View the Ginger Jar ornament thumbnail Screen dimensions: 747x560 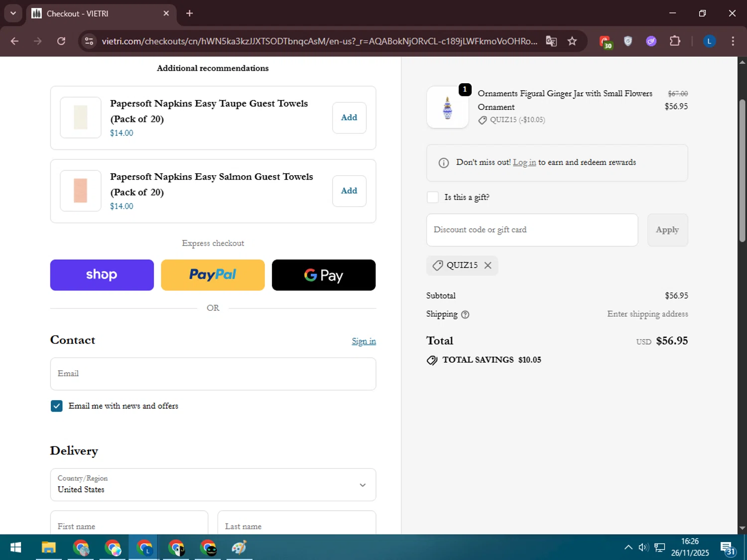pyautogui.click(x=448, y=107)
